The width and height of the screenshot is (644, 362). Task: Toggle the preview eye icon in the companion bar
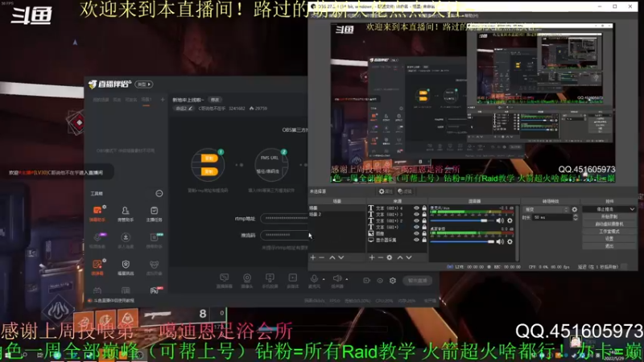click(380, 281)
